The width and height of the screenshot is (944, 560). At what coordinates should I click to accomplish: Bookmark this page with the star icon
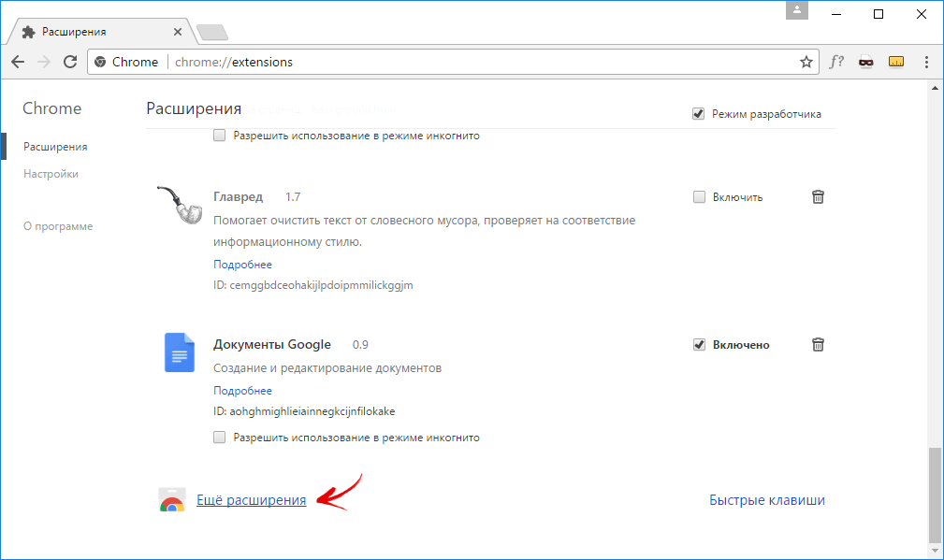coord(806,62)
